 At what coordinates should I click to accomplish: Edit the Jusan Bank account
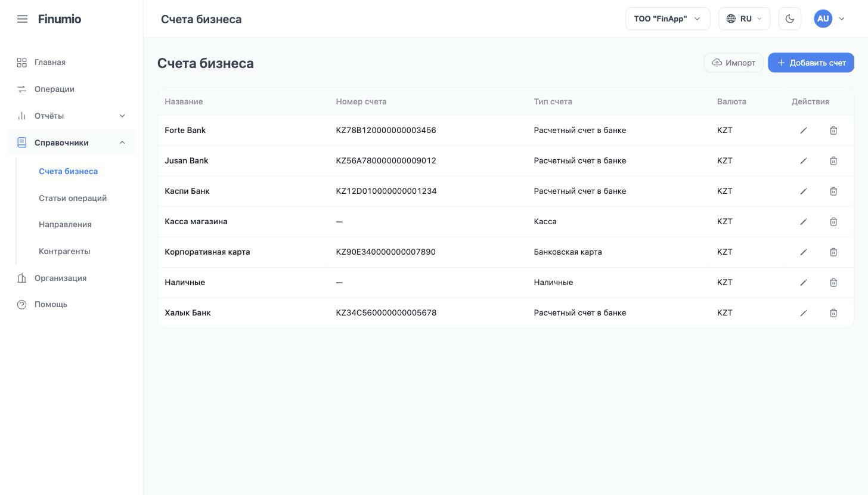(x=804, y=161)
